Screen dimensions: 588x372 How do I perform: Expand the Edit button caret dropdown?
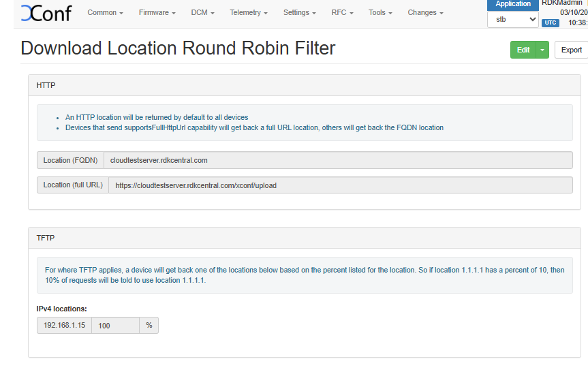coord(542,50)
